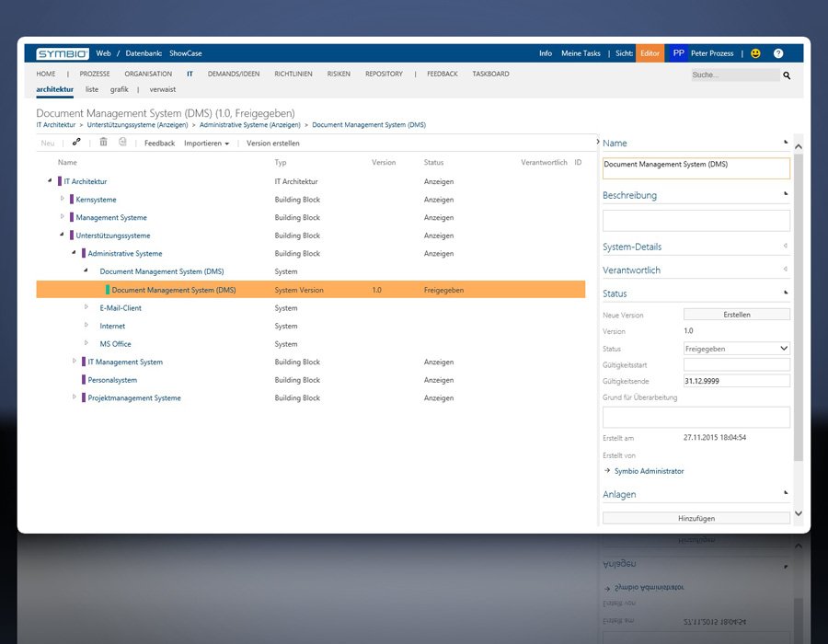Click the search magnifier icon
The height and width of the screenshot is (644, 828).
[787, 75]
